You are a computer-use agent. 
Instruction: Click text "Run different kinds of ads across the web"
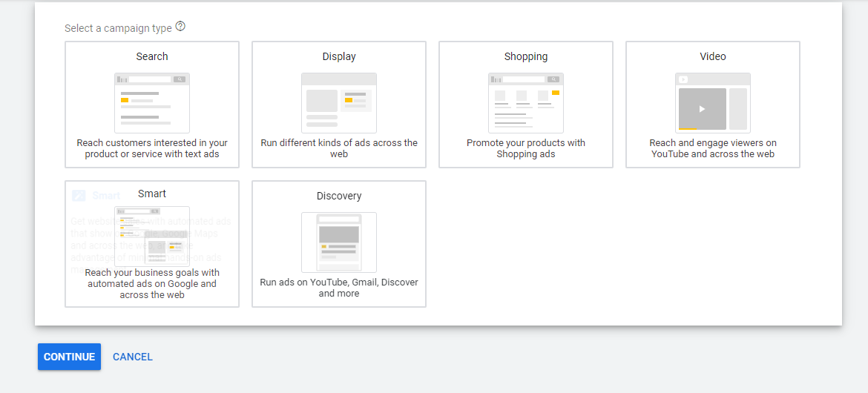(339, 148)
